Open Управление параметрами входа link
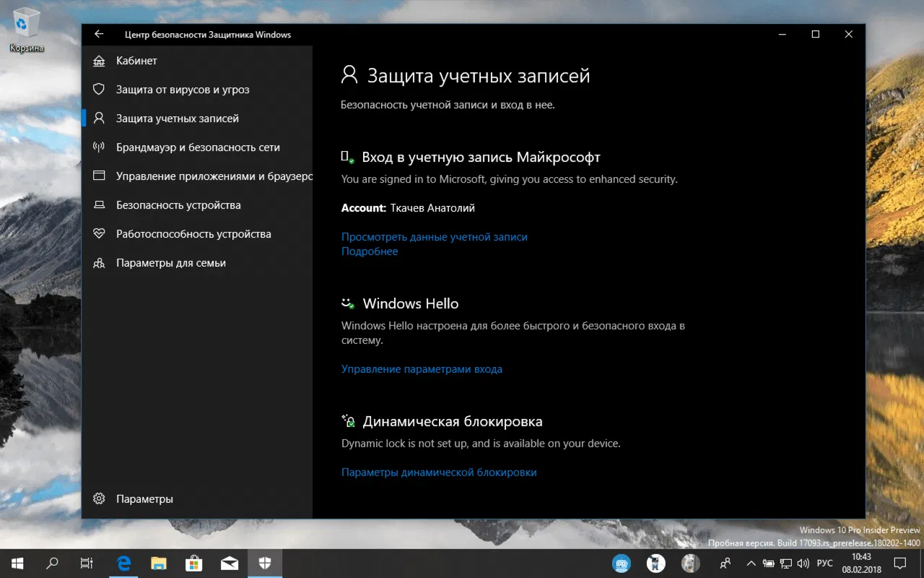 click(x=422, y=369)
